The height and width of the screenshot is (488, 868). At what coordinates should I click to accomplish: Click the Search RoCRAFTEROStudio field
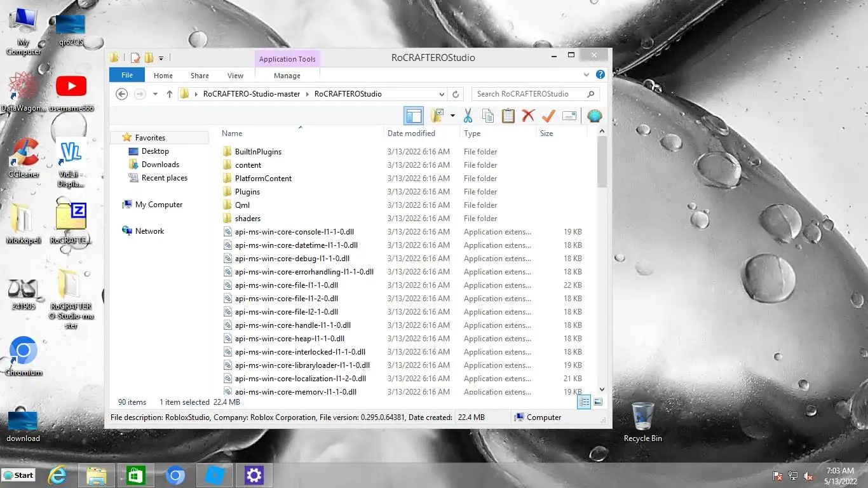(x=536, y=94)
